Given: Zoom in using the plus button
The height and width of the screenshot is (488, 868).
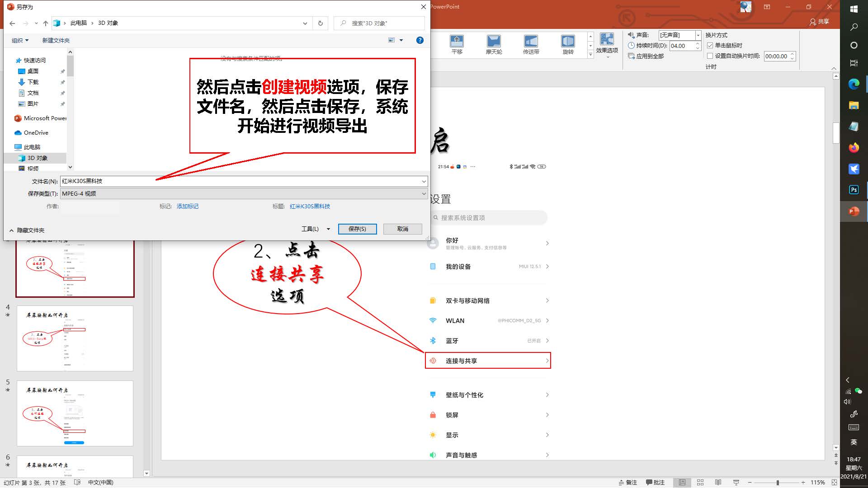Looking at the screenshot, I should click(803, 483).
